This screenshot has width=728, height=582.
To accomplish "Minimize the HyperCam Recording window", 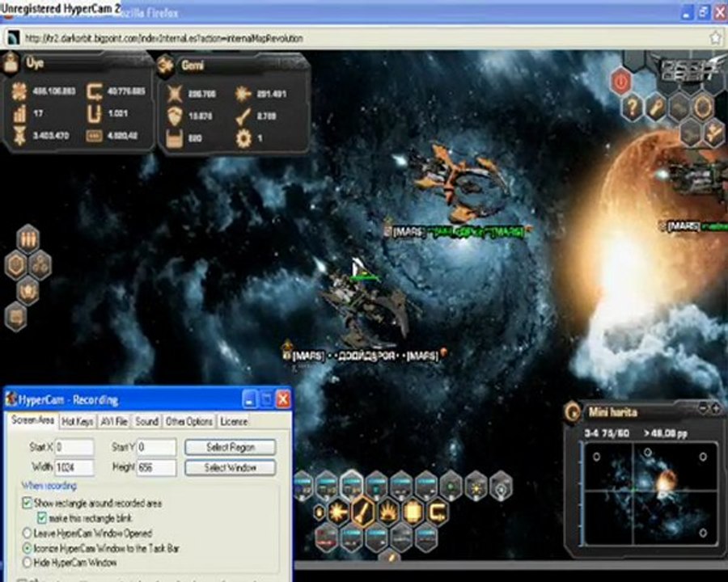I will point(249,399).
